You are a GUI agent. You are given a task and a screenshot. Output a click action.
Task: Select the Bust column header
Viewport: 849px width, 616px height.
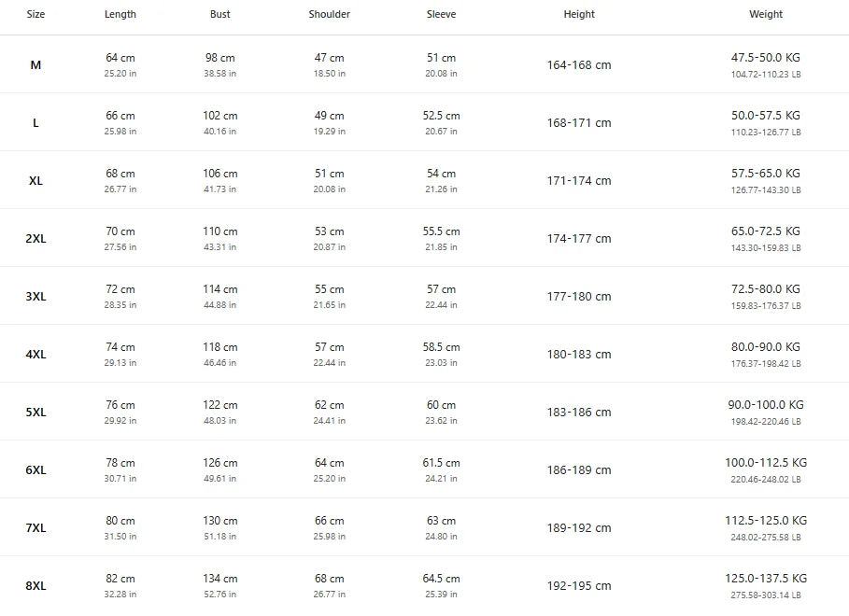pyautogui.click(x=220, y=14)
